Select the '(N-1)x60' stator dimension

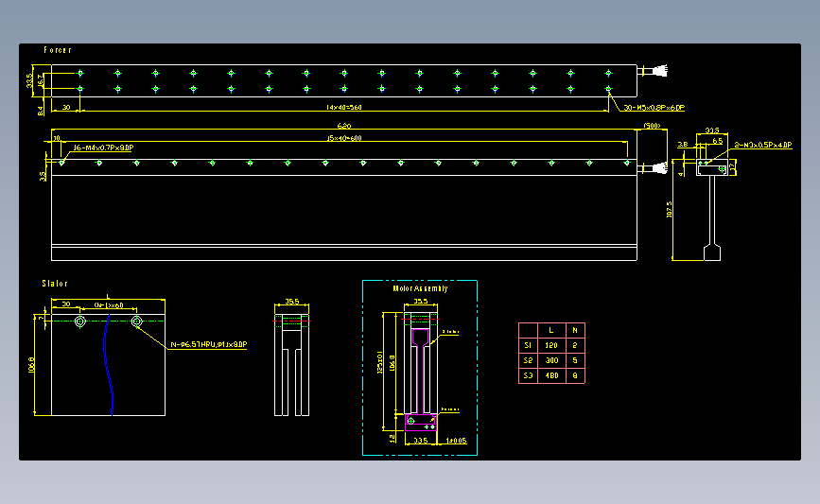pos(109,305)
